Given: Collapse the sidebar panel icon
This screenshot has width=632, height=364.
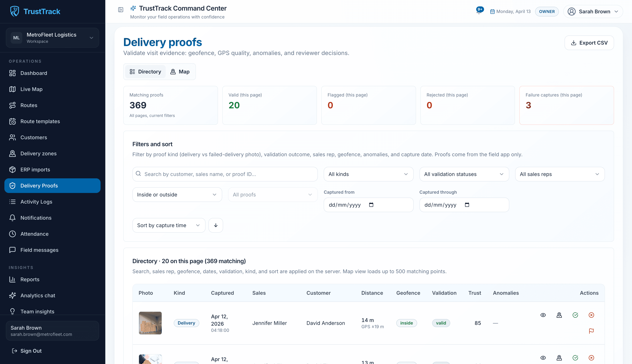Looking at the screenshot, I should point(121,10).
